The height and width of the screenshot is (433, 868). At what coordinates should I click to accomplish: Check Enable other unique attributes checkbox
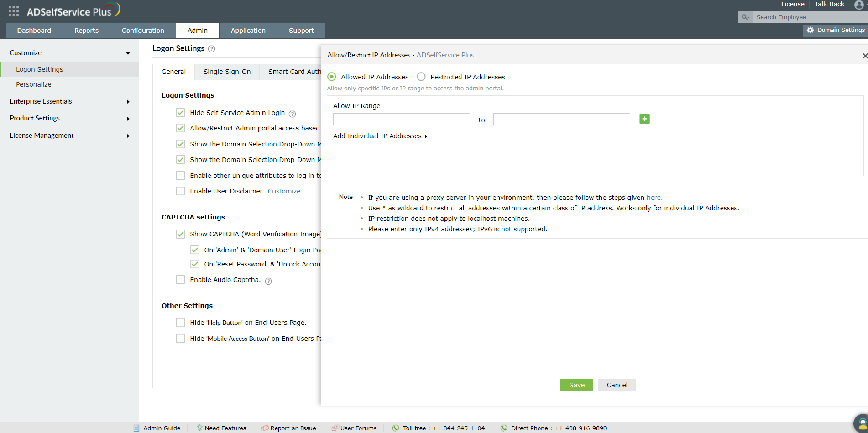point(181,176)
